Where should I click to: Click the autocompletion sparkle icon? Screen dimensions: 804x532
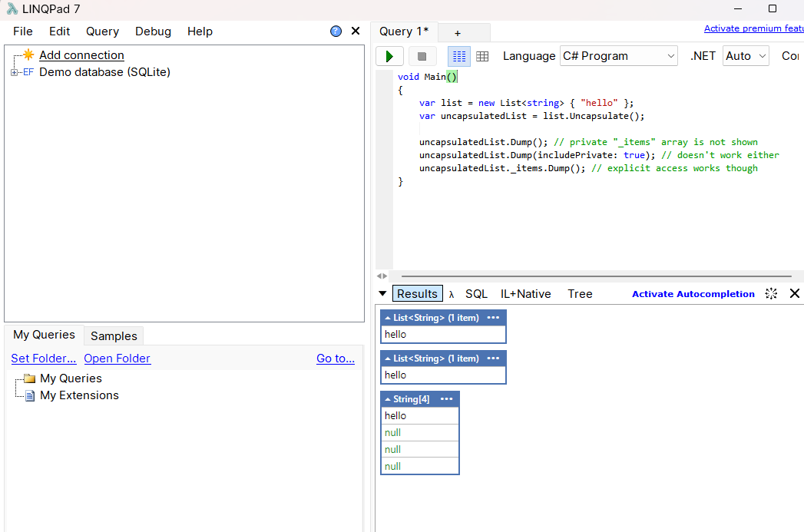(x=771, y=294)
